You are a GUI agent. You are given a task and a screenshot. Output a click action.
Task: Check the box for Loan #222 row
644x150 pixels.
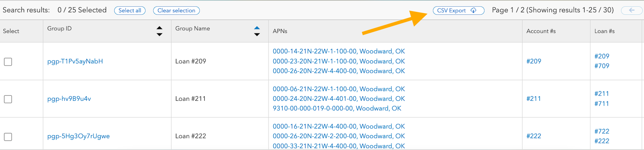click(x=8, y=137)
